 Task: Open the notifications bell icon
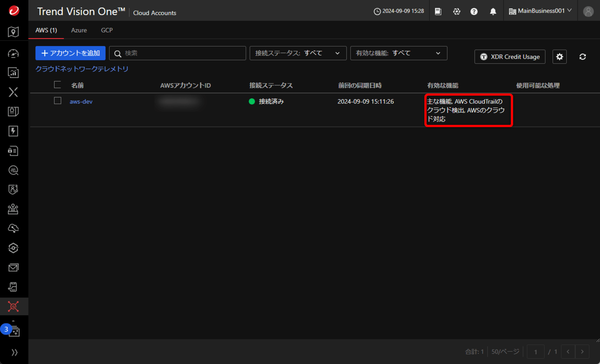(493, 11)
